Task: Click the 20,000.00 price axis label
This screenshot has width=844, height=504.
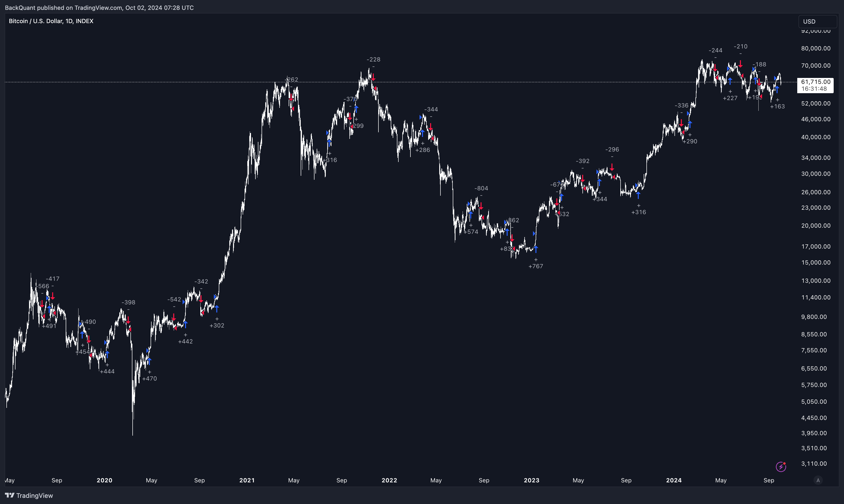Action: pos(815,225)
